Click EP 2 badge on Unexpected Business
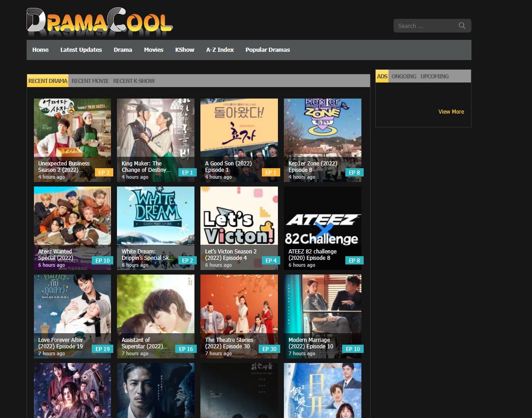 (x=104, y=172)
